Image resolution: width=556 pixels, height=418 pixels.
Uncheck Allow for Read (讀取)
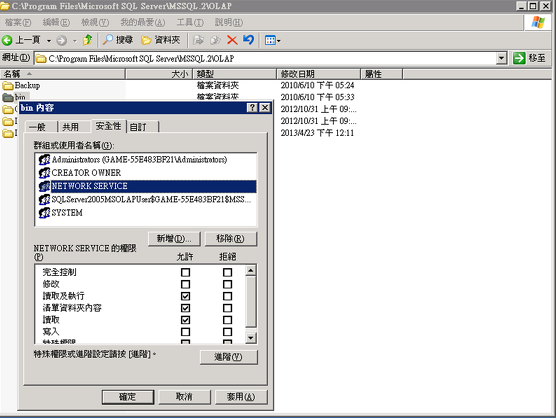click(185, 320)
